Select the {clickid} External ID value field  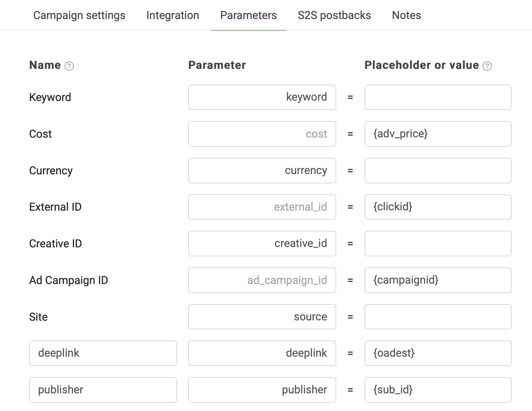[438, 207]
